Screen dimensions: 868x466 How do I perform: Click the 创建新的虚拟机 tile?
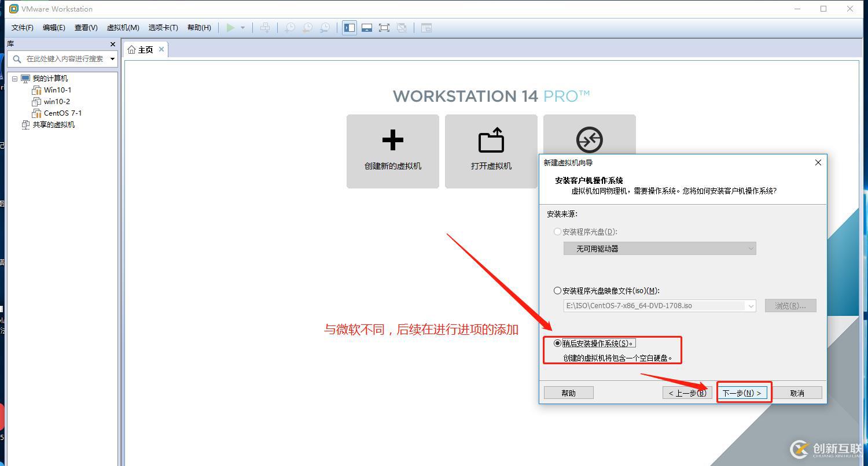pos(393,151)
